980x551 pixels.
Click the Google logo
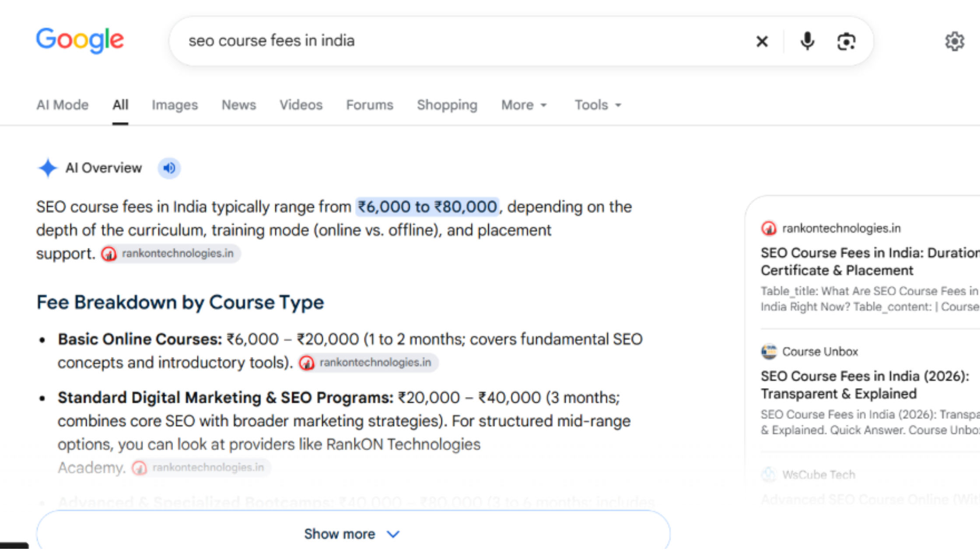(x=80, y=40)
